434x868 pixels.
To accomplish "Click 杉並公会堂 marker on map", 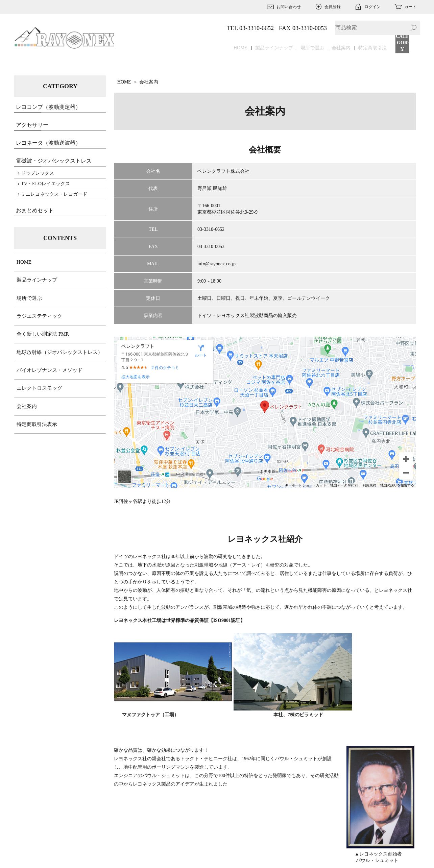I will click(x=144, y=450).
